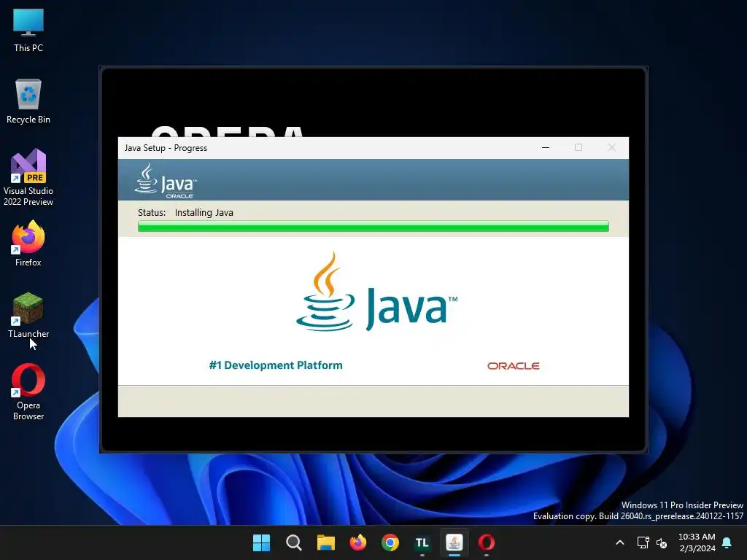Open the Windows Start menu
This screenshot has height=560, width=747.
[x=262, y=542]
